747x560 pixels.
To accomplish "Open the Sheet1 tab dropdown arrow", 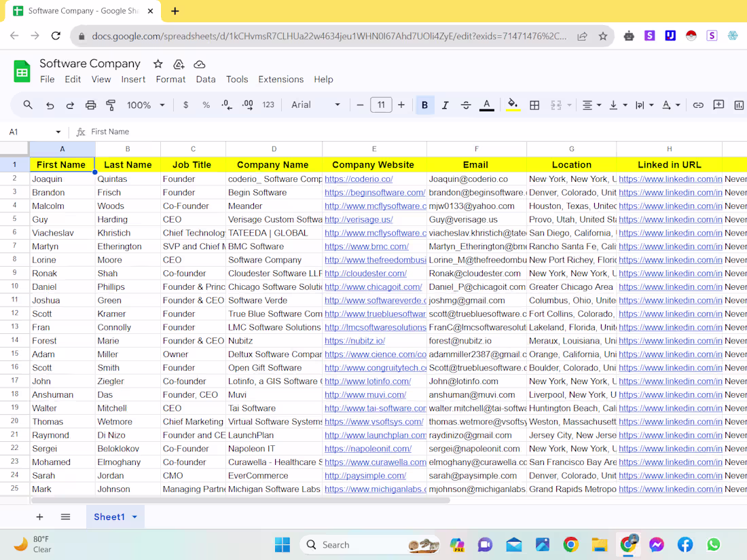I will click(x=135, y=517).
